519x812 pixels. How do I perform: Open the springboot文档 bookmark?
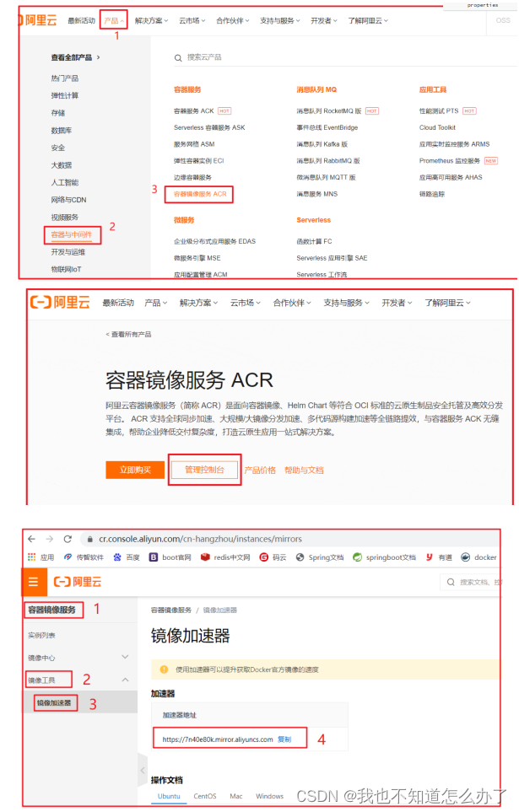(384, 557)
